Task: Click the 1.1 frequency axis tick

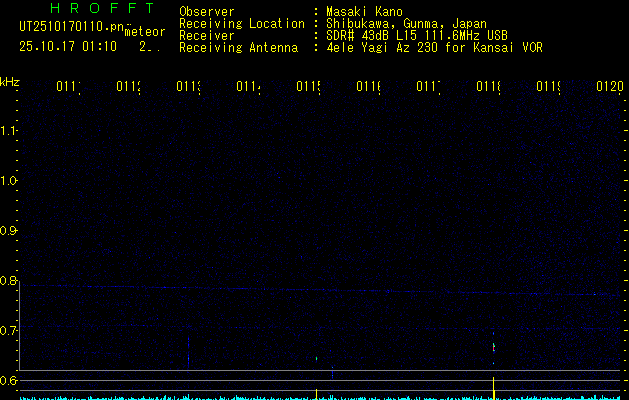Action: 10,131
